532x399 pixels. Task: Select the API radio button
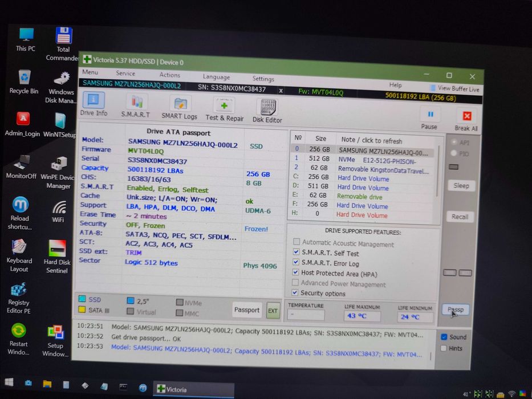[454, 141]
